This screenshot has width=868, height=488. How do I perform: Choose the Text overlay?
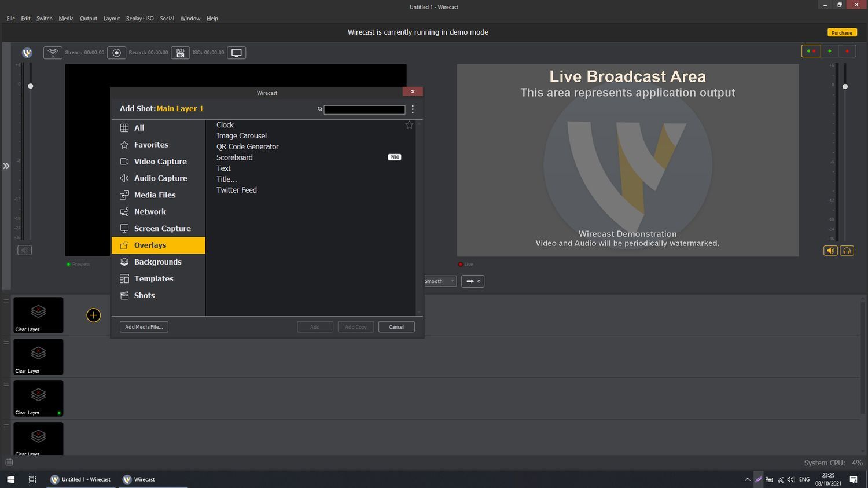[223, 168]
